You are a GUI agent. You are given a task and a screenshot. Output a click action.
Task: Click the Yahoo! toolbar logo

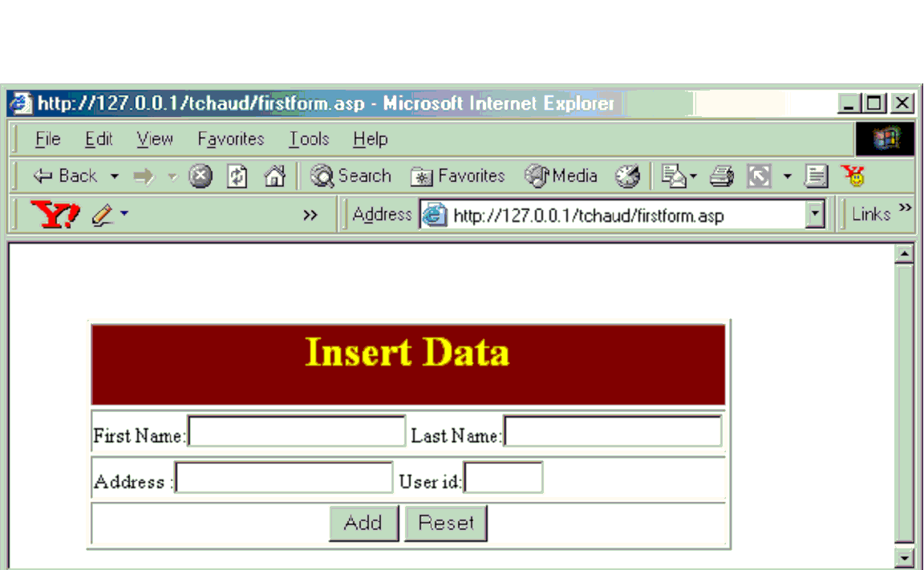(x=55, y=214)
